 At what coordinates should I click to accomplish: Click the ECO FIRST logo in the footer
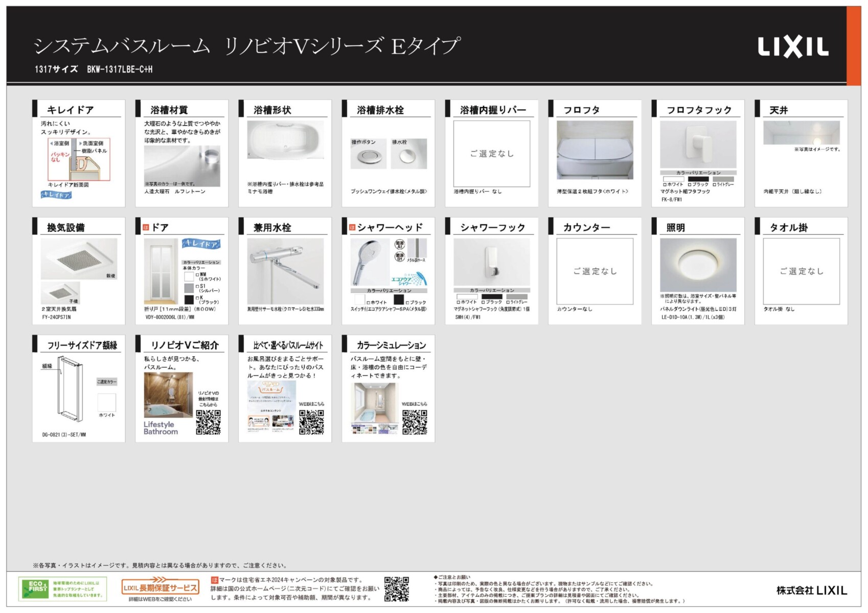(34, 589)
